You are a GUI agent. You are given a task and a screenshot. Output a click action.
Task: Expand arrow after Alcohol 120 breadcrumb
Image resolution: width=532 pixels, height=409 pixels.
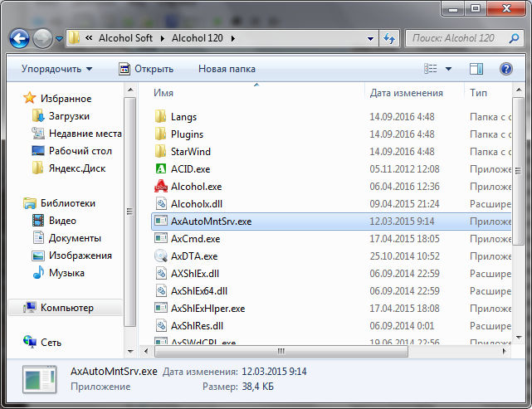(x=232, y=38)
